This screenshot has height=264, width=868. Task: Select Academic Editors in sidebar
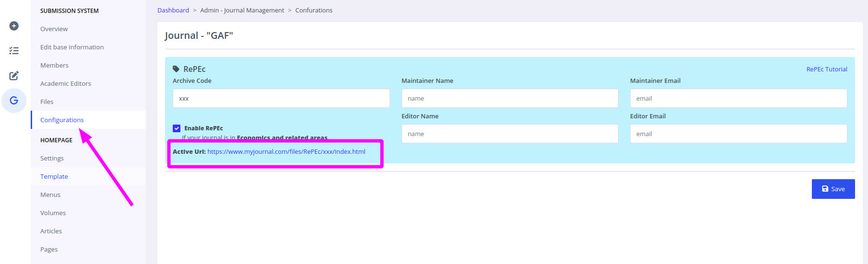[65, 84]
